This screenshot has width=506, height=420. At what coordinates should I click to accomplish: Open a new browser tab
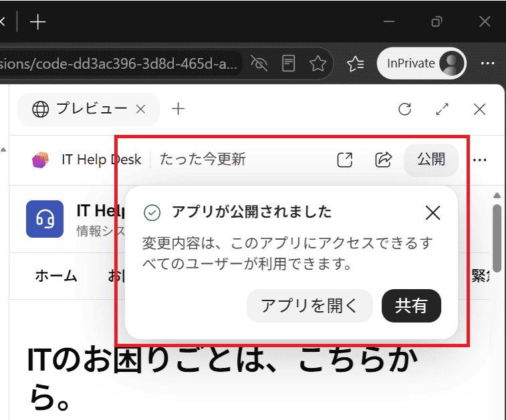[37, 22]
